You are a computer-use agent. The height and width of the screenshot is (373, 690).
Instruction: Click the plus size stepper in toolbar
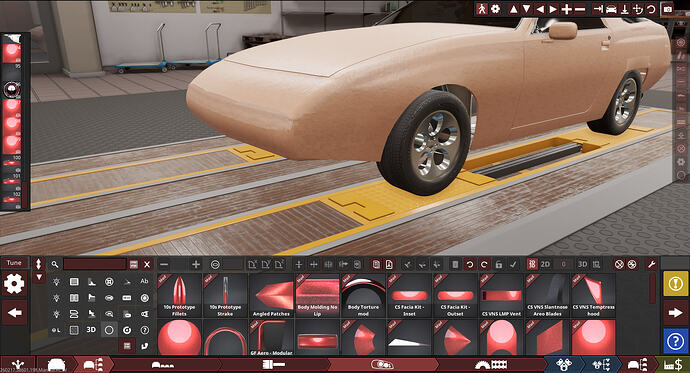pyautogui.click(x=196, y=264)
